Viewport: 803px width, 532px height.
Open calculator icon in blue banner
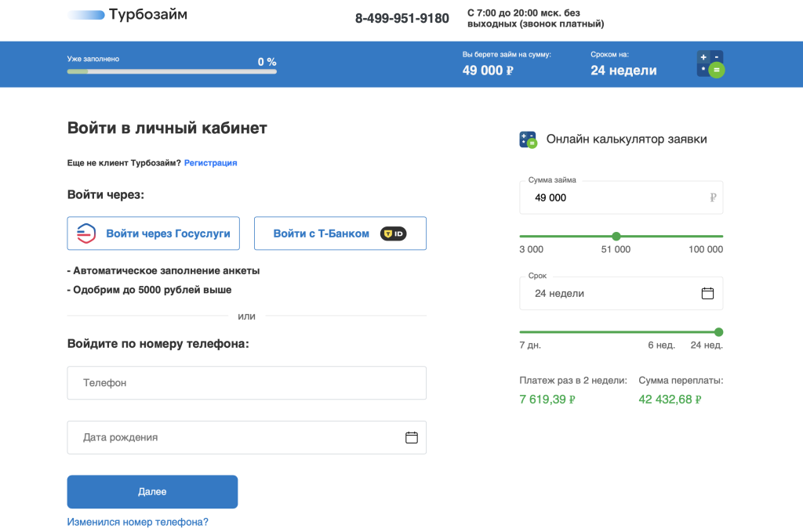coord(710,63)
